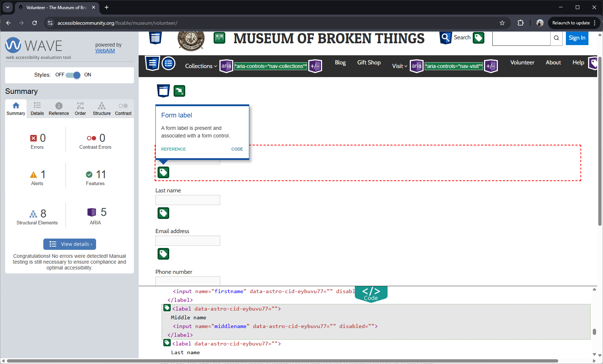Toggle the Code panel tab

[371, 294]
